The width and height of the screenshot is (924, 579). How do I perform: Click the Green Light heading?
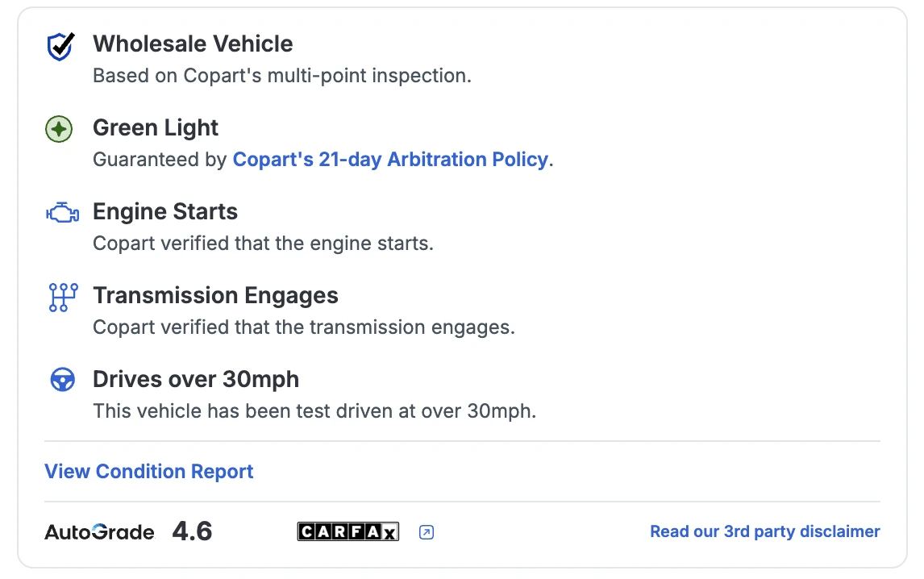156,128
